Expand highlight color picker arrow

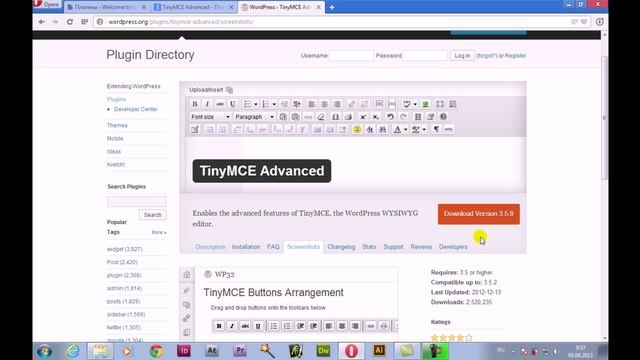tap(424, 129)
